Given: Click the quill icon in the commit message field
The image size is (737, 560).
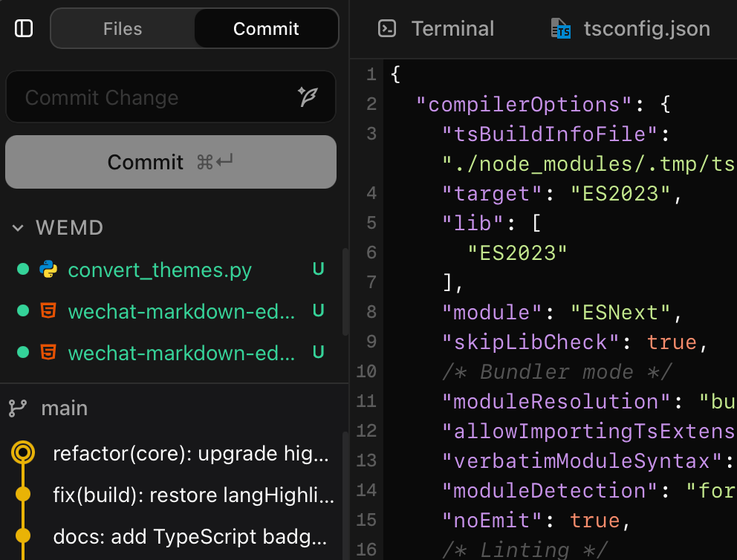Looking at the screenshot, I should coord(308,97).
